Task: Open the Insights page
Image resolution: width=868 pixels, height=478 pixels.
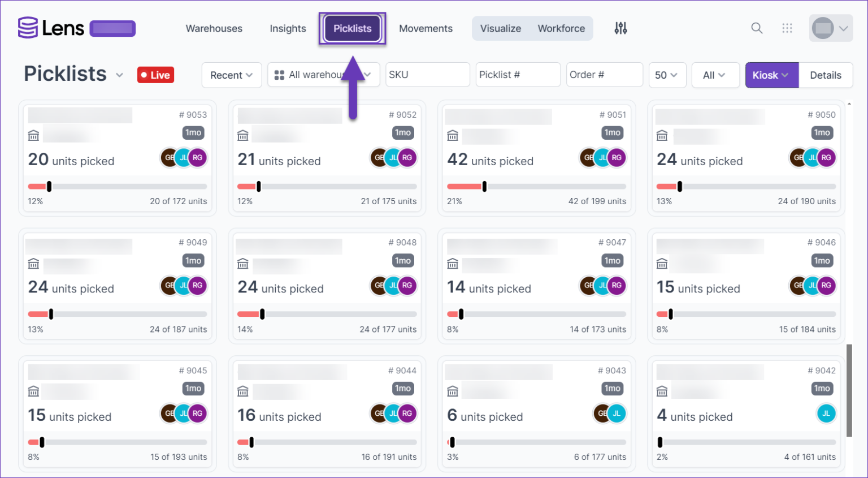Action: click(x=288, y=28)
